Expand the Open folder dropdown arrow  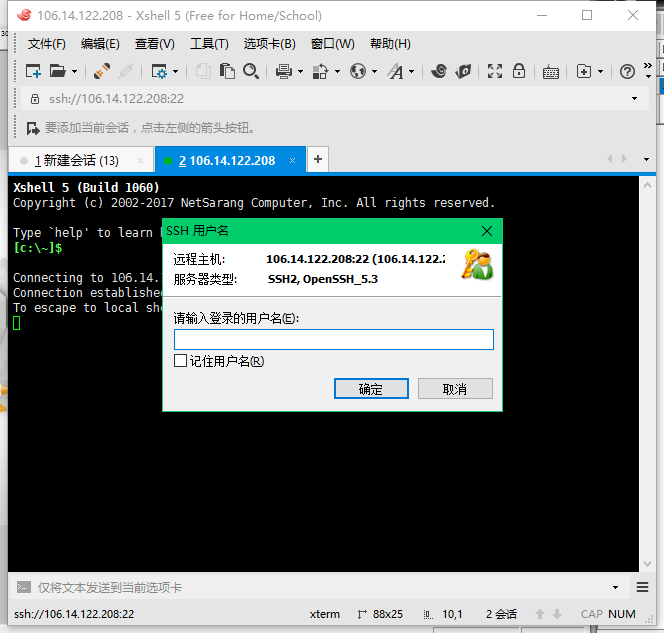[75, 72]
